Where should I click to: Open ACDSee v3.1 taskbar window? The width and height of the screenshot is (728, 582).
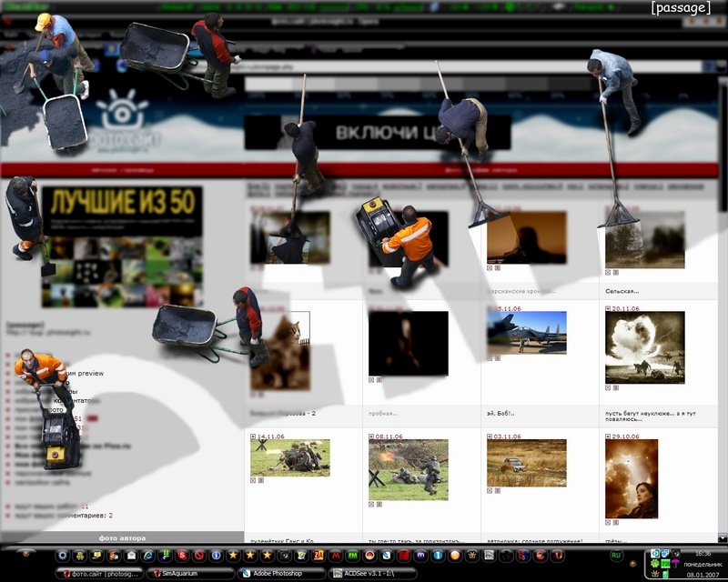pyautogui.click(x=370, y=574)
